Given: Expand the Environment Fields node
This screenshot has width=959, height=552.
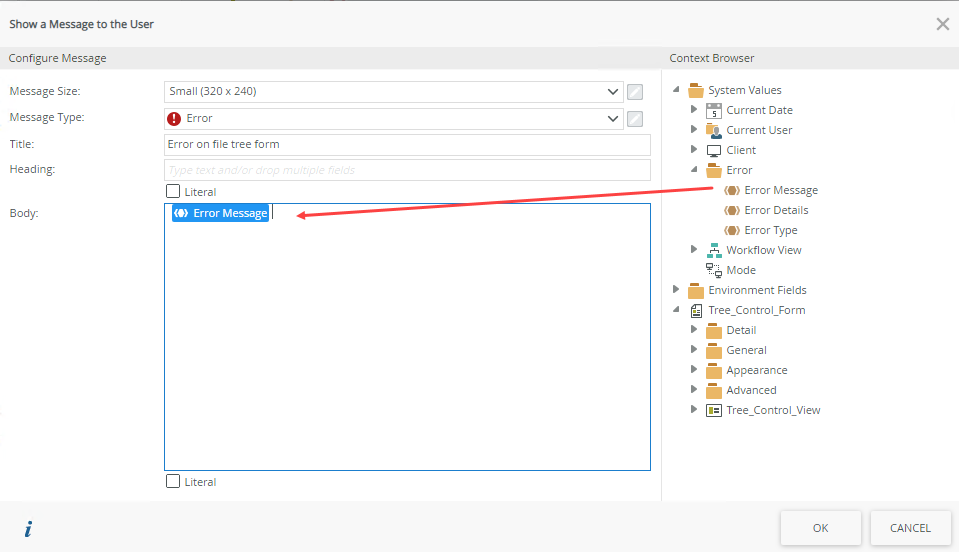Looking at the screenshot, I should click(676, 289).
